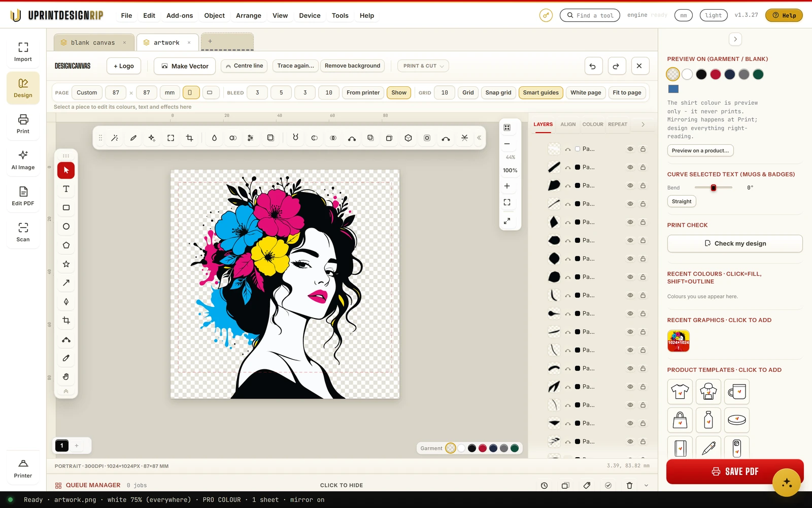Screen dimensions: 812x508
Task: Click Check my design button
Action: 735,243
